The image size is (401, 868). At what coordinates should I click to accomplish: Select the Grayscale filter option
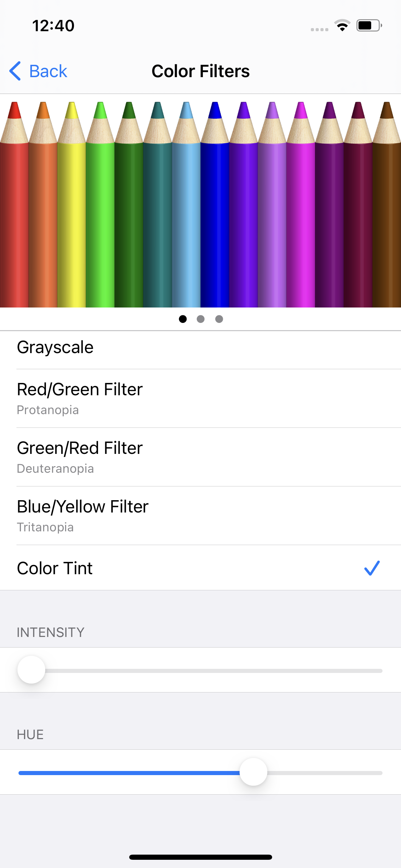[200, 348]
